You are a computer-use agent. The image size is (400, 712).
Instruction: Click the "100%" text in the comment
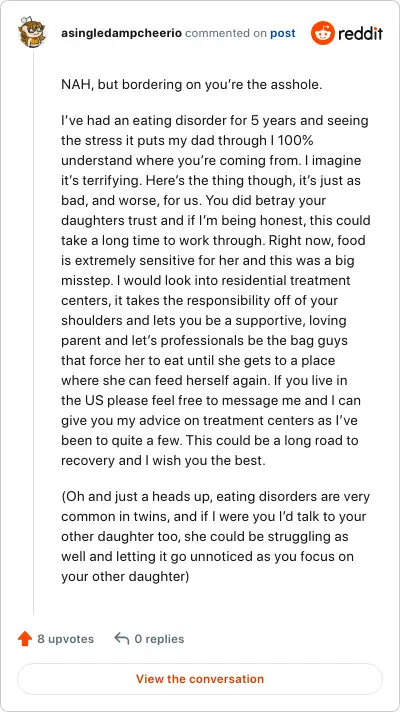coord(296,141)
